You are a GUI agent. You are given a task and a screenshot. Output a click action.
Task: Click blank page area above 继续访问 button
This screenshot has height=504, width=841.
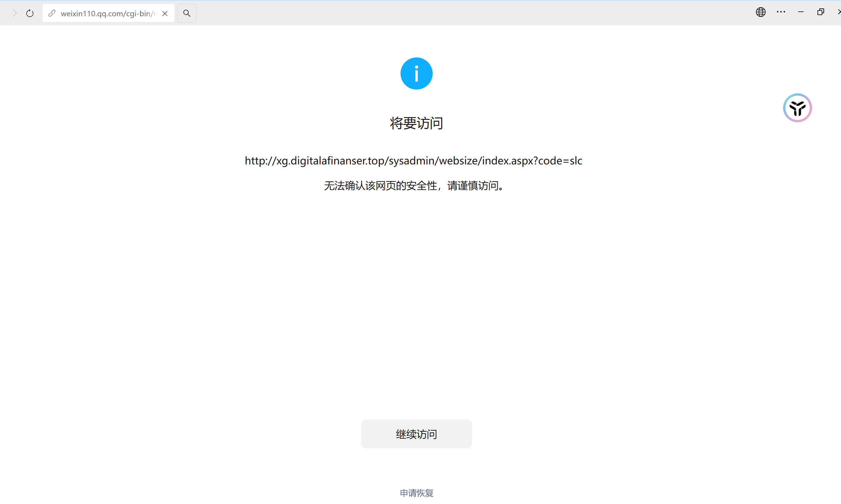click(x=416, y=306)
